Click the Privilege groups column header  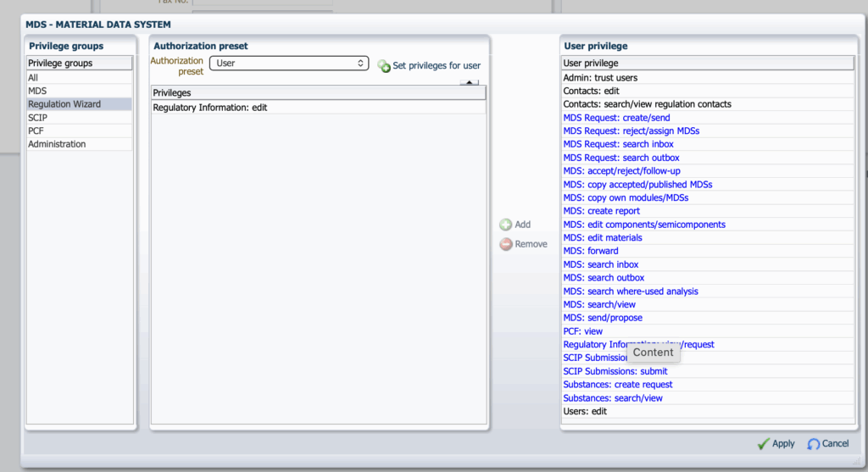coord(79,63)
